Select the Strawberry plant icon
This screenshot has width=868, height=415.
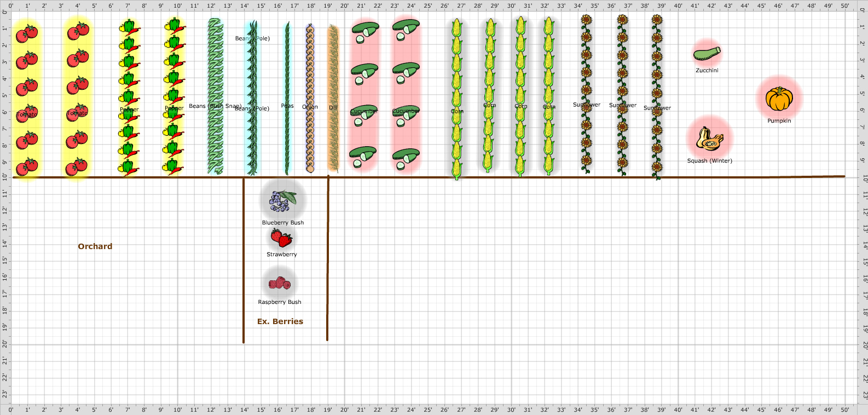pos(281,238)
